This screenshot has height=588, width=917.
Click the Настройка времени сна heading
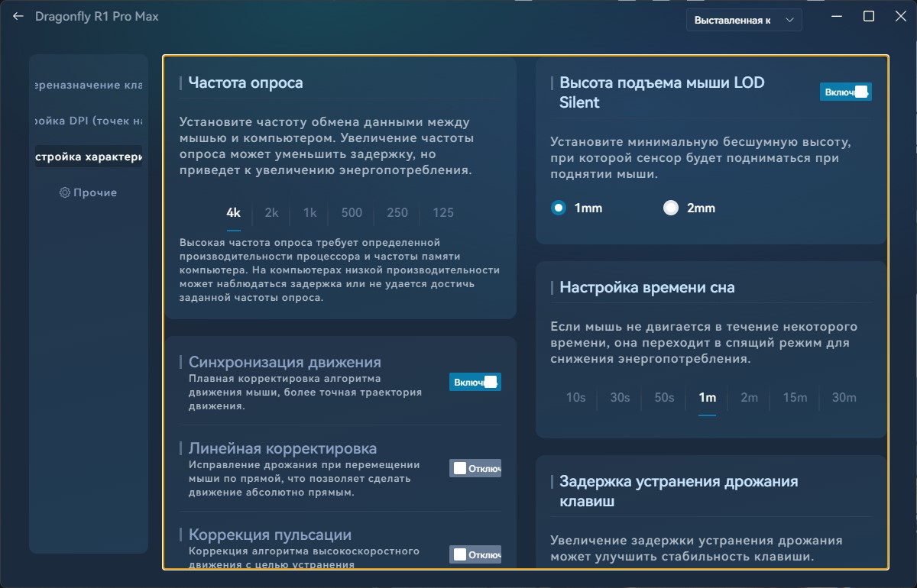point(647,287)
